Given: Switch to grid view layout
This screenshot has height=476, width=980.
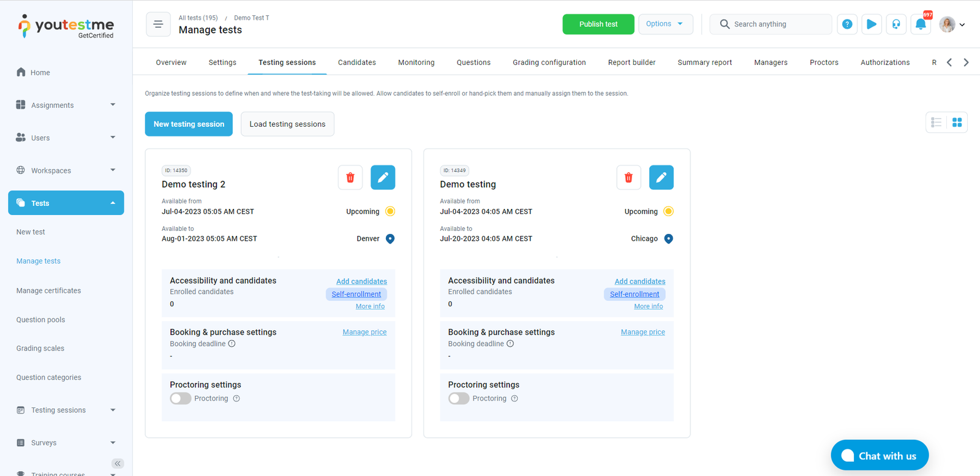Looking at the screenshot, I should 957,123.
